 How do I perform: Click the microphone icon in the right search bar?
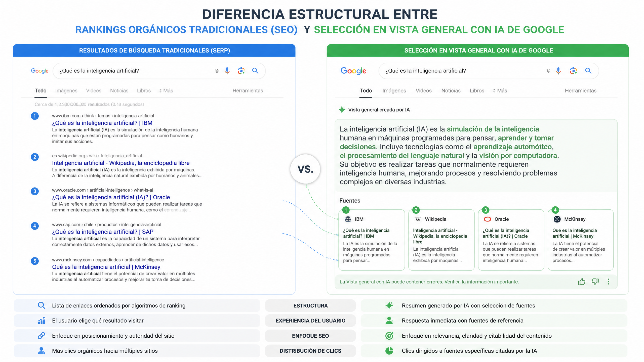click(x=558, y=71)
